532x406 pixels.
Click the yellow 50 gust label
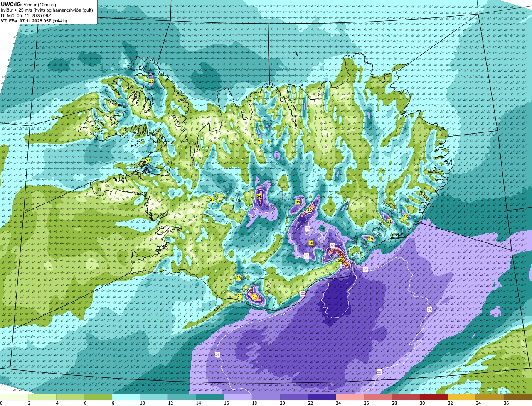click(340, 260)
